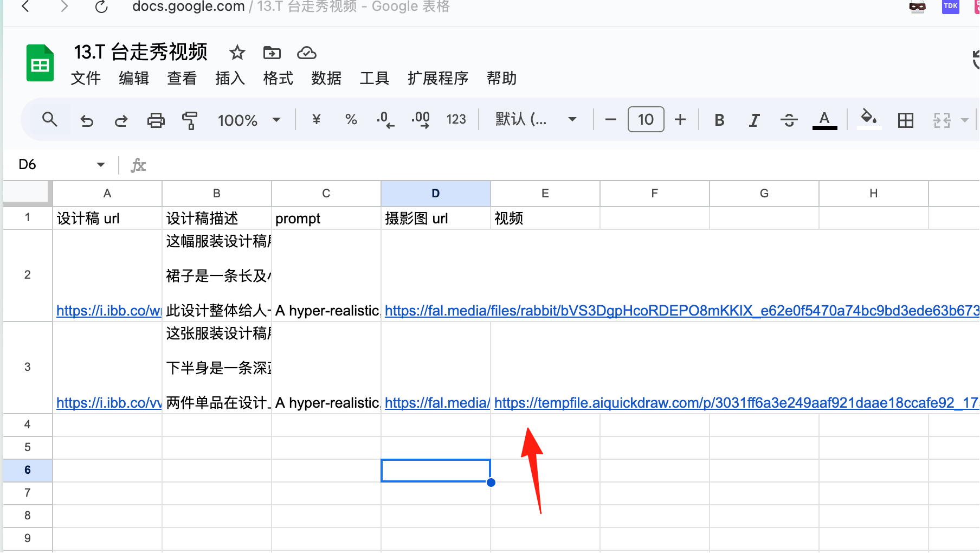The image size is (980, 553).
Task: Click the redo arrow icon
Action: pos(121,120)
